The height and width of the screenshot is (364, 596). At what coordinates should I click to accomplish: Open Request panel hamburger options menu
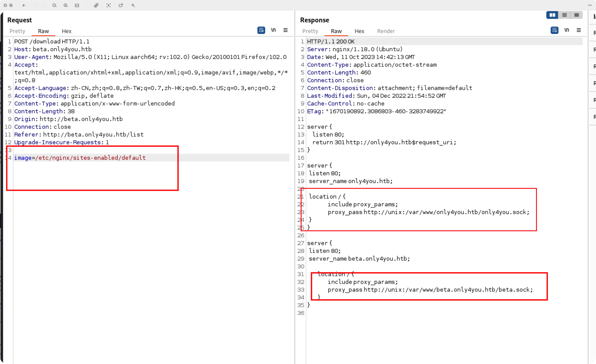tap(285, 30)
